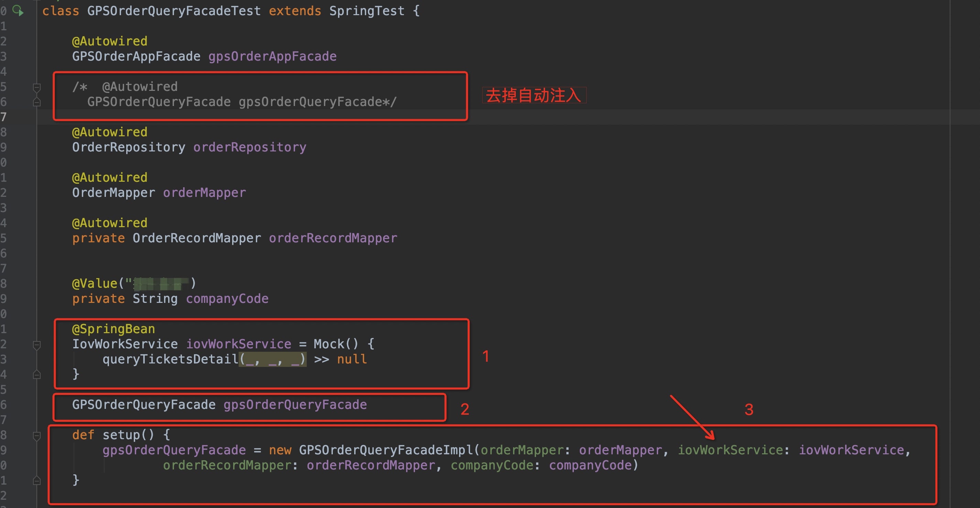Collapse the setup() method fold marker
The height and width of the screenshot is (508, 980).
(x=36, y=435)
